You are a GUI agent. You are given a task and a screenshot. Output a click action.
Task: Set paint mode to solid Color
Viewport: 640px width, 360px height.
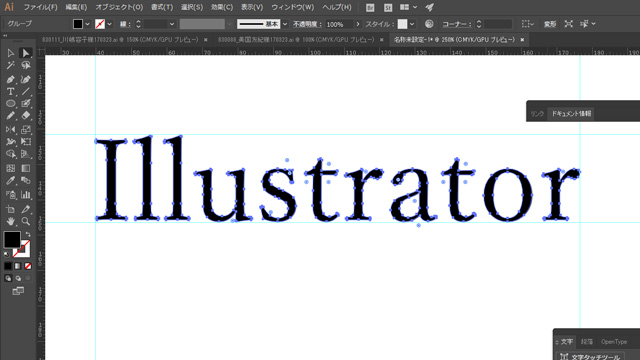tap(8, 266)
